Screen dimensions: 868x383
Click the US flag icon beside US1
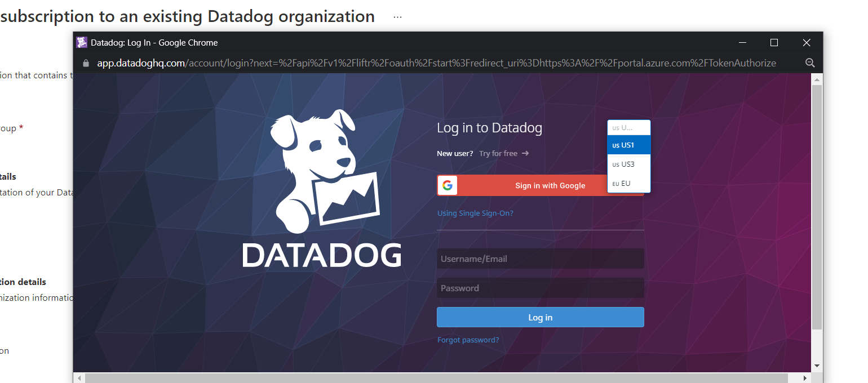[615, 145]
